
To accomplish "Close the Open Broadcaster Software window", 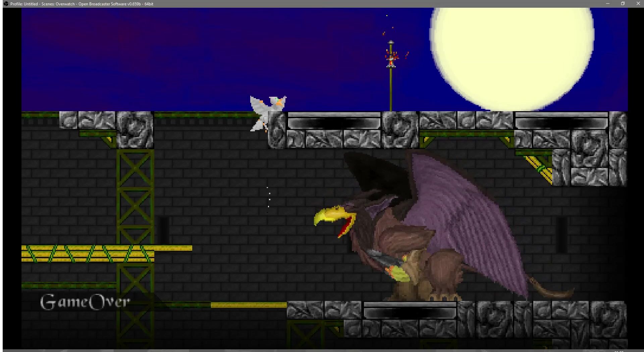I will click(638, 4).
